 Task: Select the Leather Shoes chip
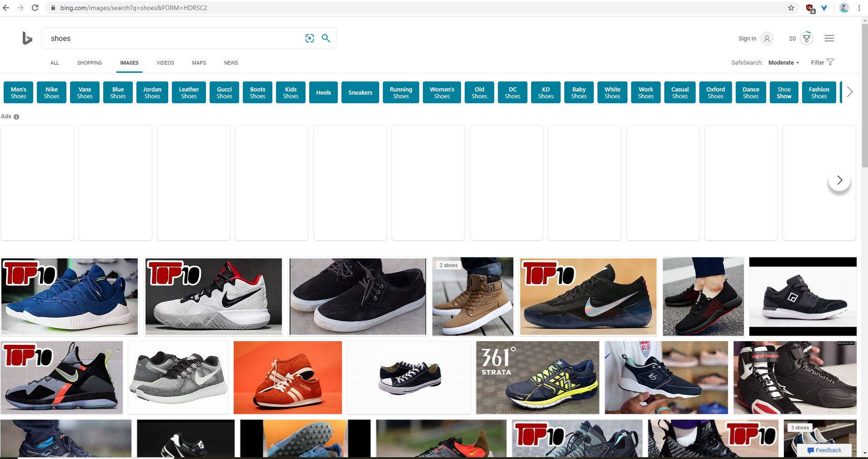pos(189,92)
